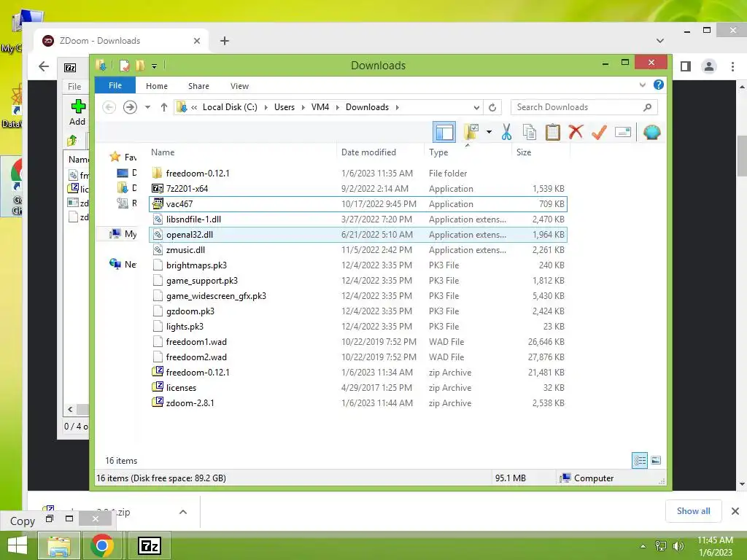The width and height of the screenshot is (747, 560).
Task: Expand the downloaded zip options chevron
Action: coord(183,512)
